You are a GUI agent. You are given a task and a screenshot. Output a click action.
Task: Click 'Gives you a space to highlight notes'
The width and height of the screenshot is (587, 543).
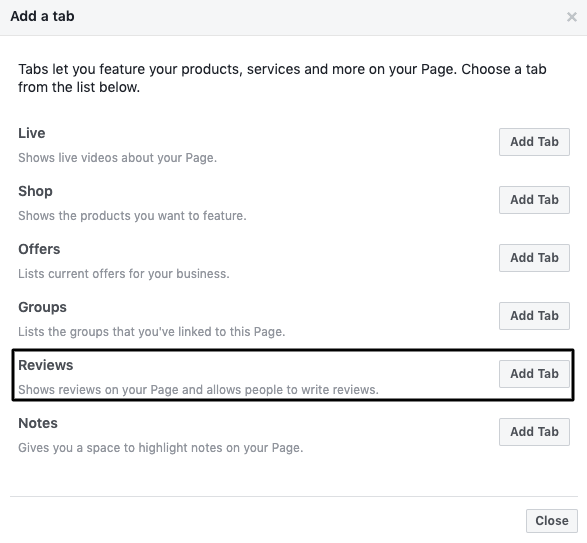(161, 448)
